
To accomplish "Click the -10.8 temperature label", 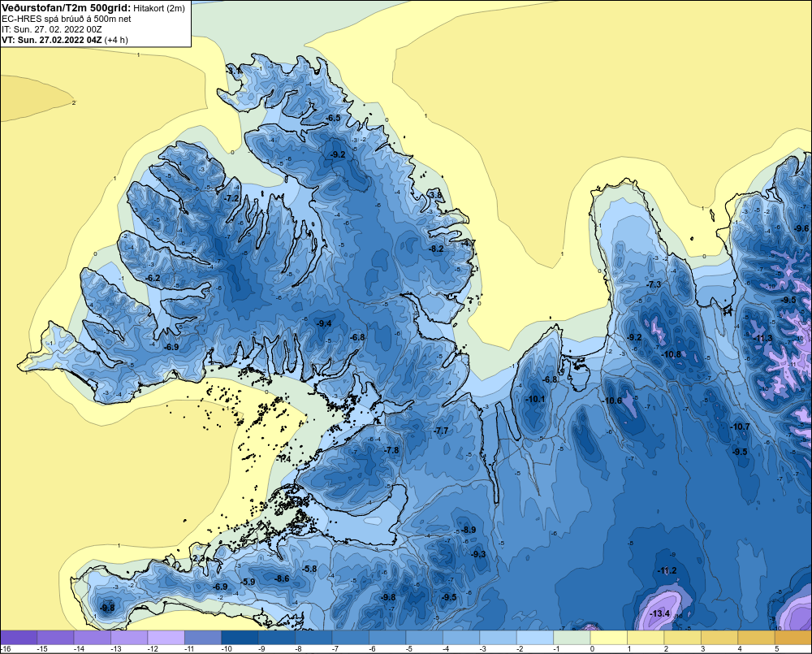I will (x=672, y=354).
